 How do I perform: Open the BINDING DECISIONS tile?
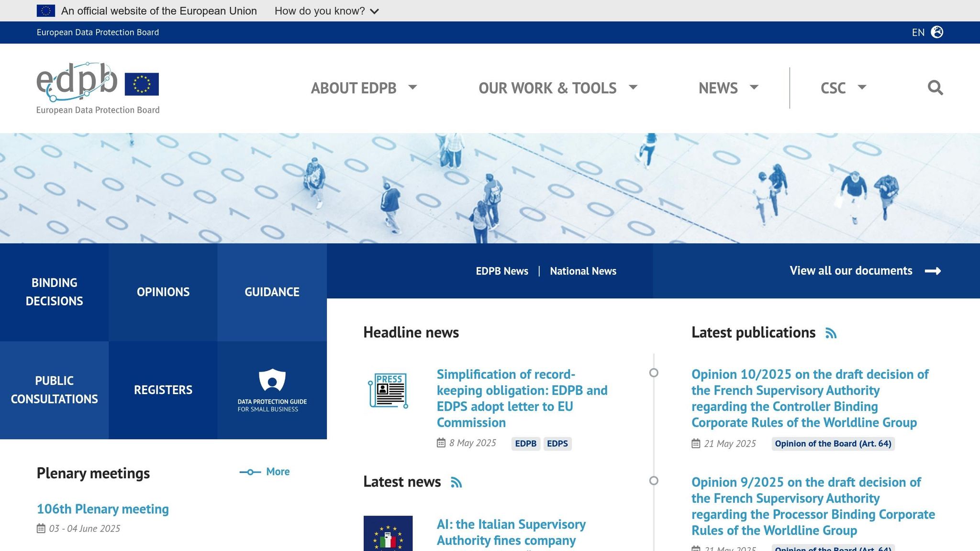54,292
